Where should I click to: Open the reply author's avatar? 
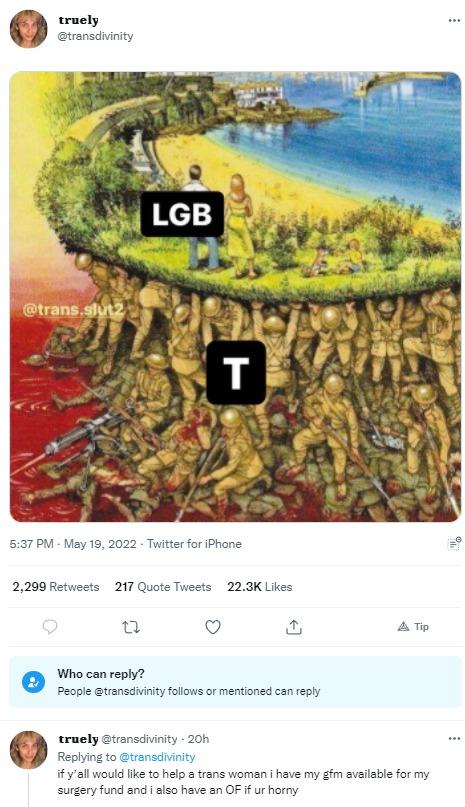click(28, 750)
